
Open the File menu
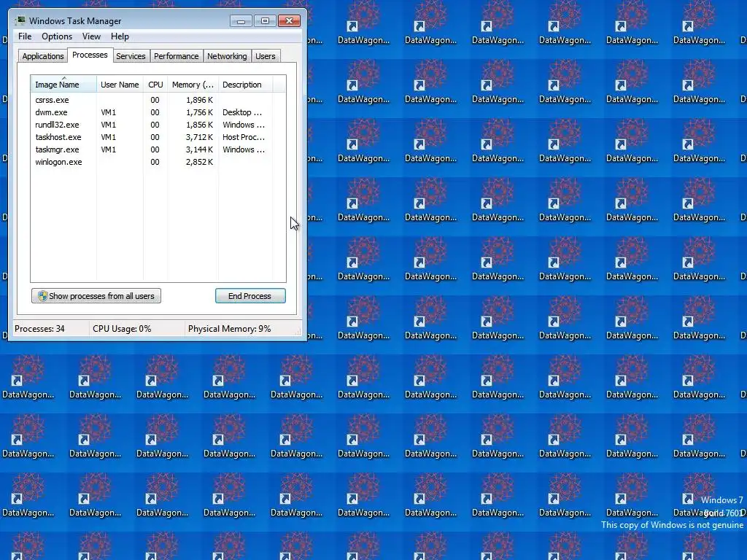click(25, 36)
